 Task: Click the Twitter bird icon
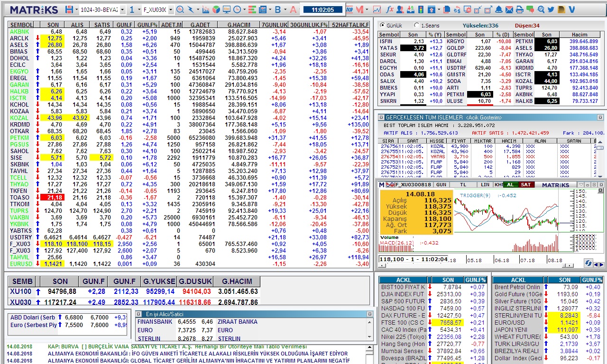(551, 9)
